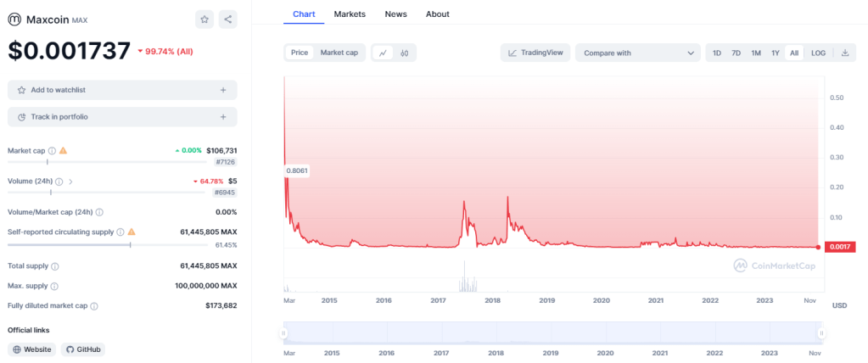The height and width of the screenshot is (363, 868).
Task: Open the Markets tab
Action: pyautogui.click(x=350, y=14)
